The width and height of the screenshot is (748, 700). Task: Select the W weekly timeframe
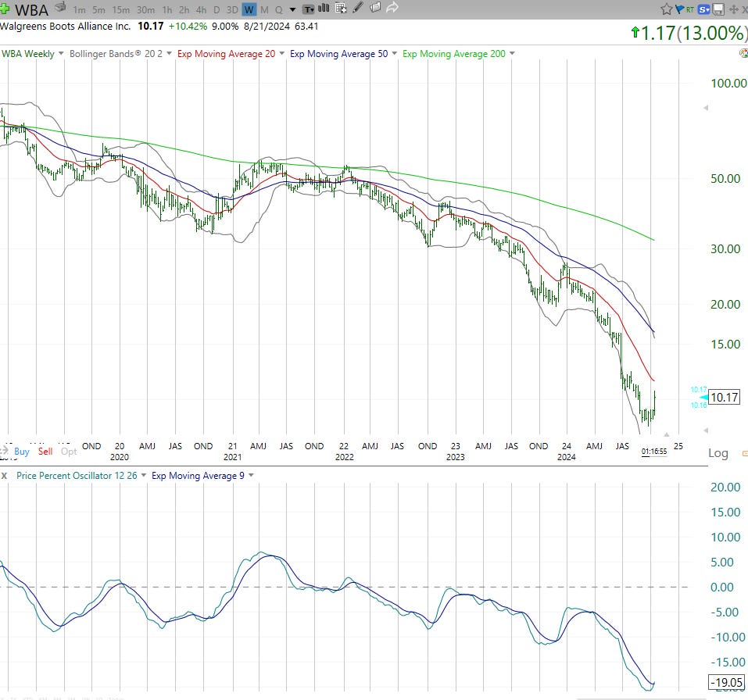tap(249, 9)
